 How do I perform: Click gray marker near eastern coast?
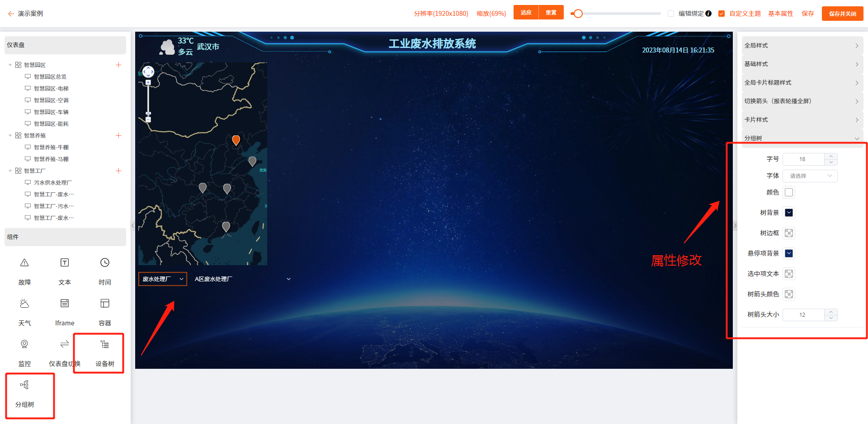(253, 161)
